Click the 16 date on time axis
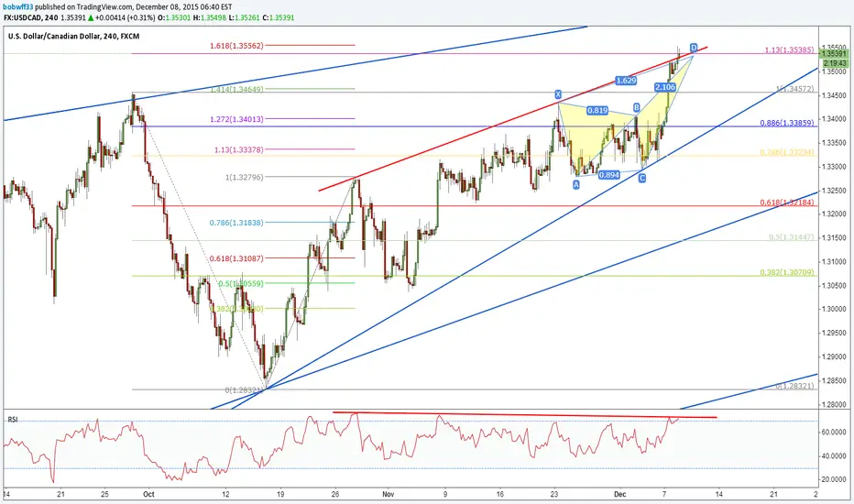The image size is (854, 504). pyautogui.click(x=500, y=495)
